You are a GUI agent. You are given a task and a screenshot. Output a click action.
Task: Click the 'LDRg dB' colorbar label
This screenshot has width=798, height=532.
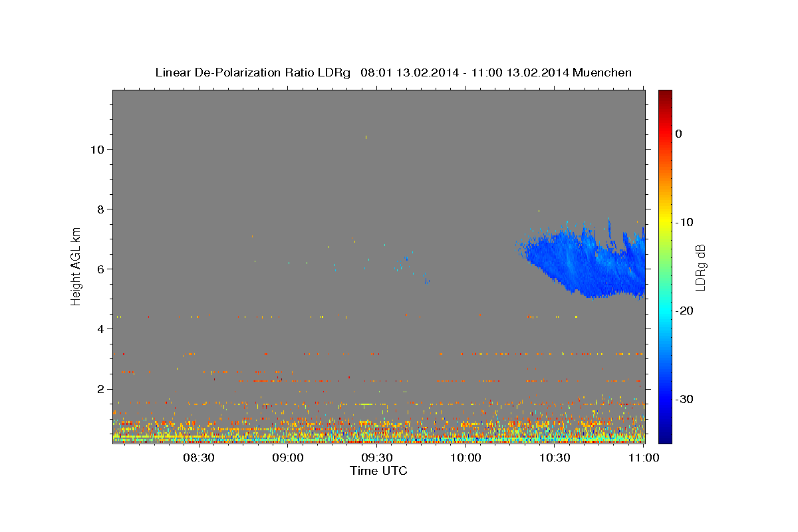pos(700,267)
